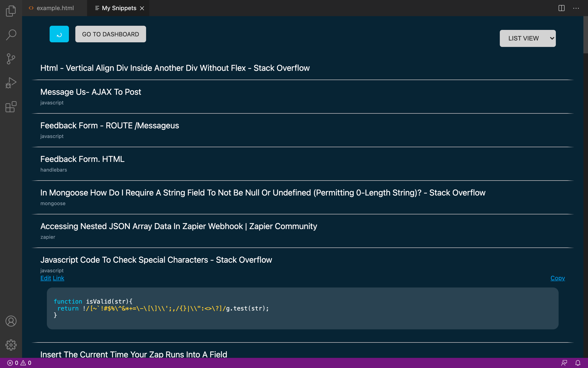The image size is (588, 368).
Task: Click GO TO DASHBOARD
Action: tap(110, 34)
